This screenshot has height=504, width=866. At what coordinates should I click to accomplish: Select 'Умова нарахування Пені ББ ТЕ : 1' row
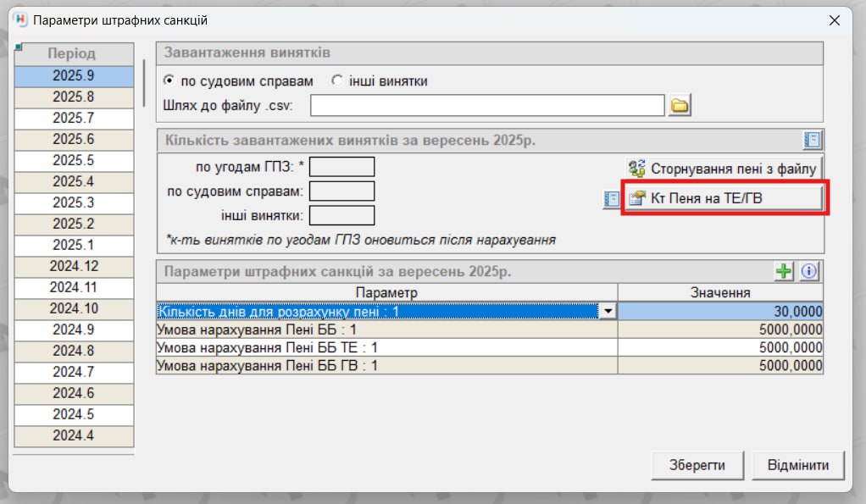386,347
